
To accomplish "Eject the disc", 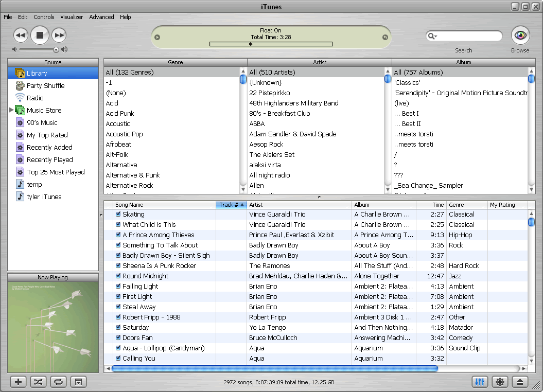I will (x=520, y=382).
